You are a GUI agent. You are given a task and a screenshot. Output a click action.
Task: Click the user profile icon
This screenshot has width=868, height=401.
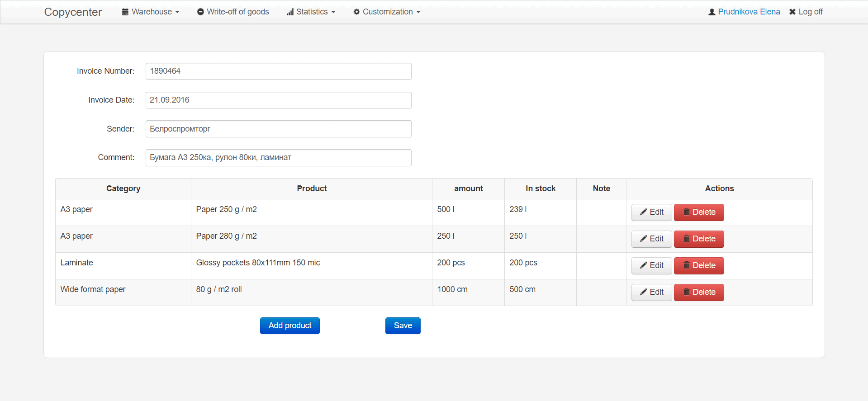tap(711, 12)
